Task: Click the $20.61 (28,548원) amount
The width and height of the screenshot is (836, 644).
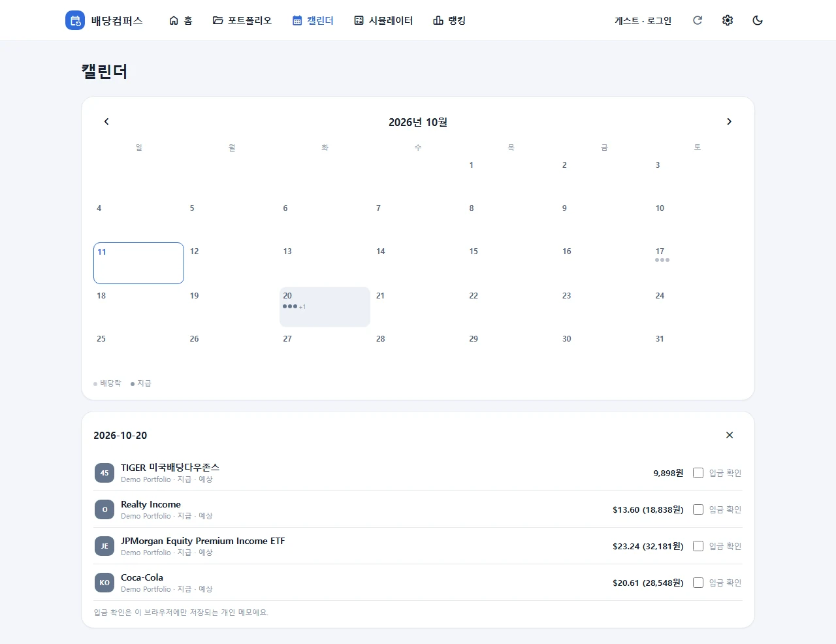Action: click(648, 583)
